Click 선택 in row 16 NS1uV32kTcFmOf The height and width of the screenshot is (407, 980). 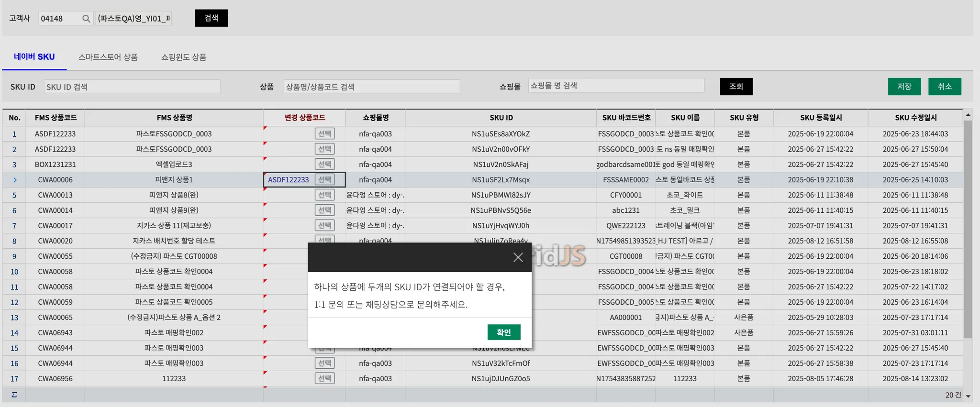pos(324,363)
